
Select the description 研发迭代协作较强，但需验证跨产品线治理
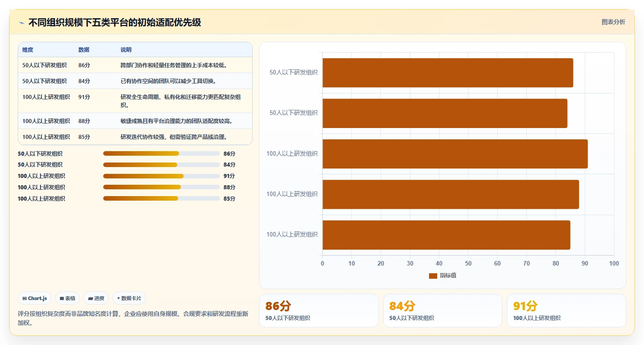174,137
